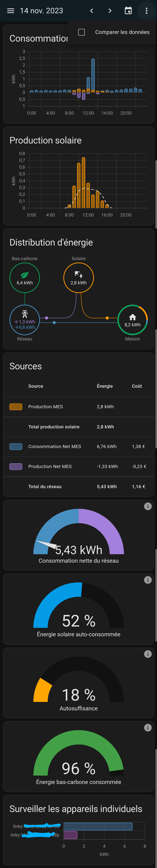The width and height of the screenshot is (157, 868).
Task: Click the tallest orange bar in Production solaire
Action: point(83,183)
